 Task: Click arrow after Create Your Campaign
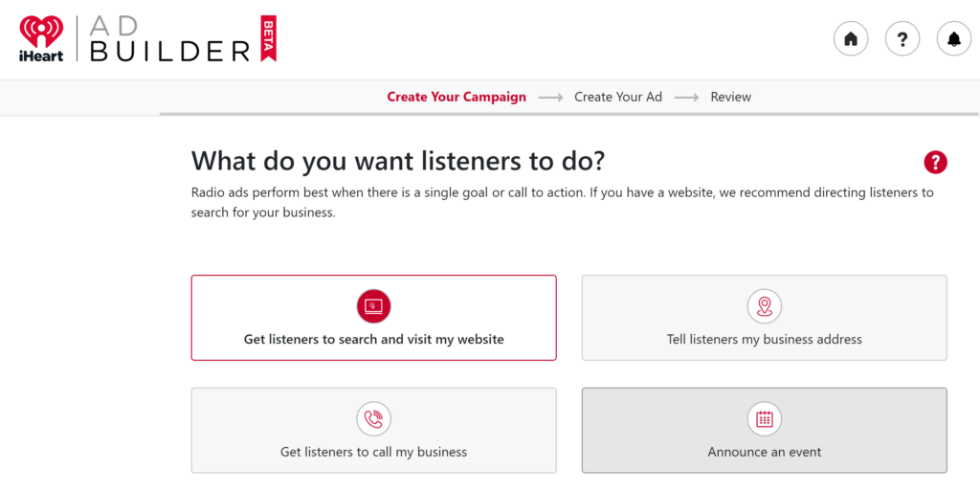pos(550,98)
